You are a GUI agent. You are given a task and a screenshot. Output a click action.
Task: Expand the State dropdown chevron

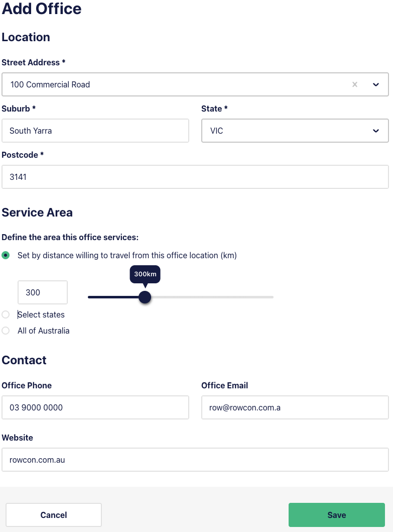tap(376, 131)
